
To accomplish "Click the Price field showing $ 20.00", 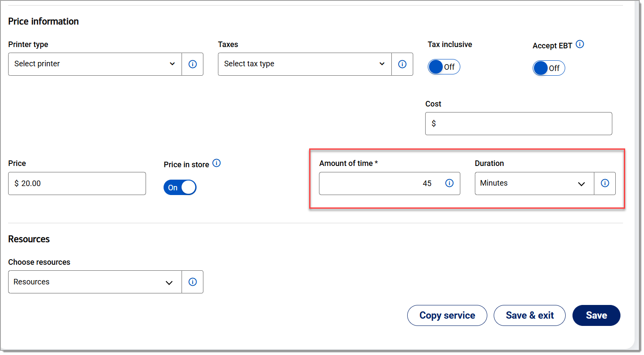I will tap(77, 183).
